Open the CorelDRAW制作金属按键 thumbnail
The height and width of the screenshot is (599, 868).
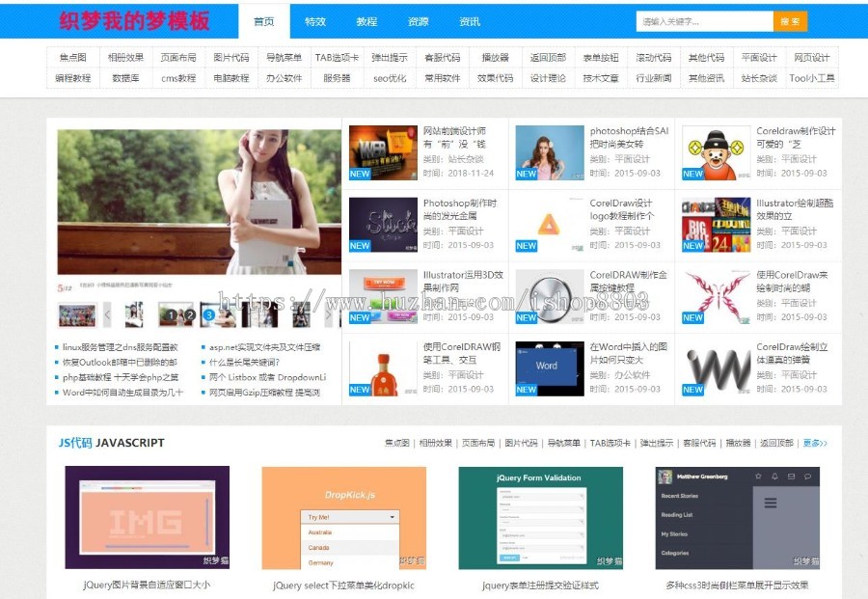550,296
